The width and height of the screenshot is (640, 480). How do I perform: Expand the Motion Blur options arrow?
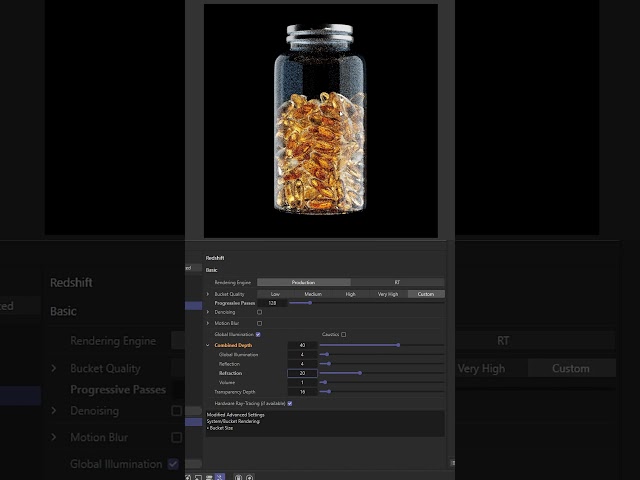tap(208, 323)
